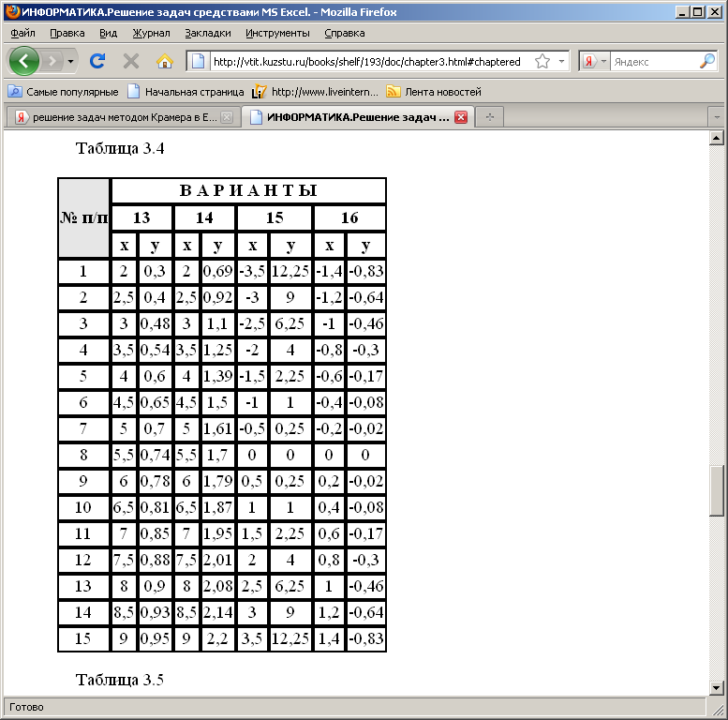
Task: Click the Готово status bar text
Action: [26, 707]
